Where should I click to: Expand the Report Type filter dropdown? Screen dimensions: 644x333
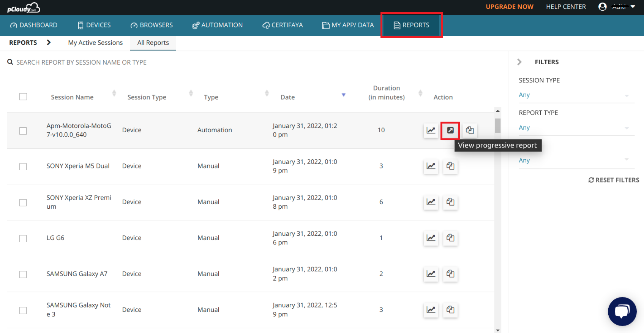(x=576, y=128)
